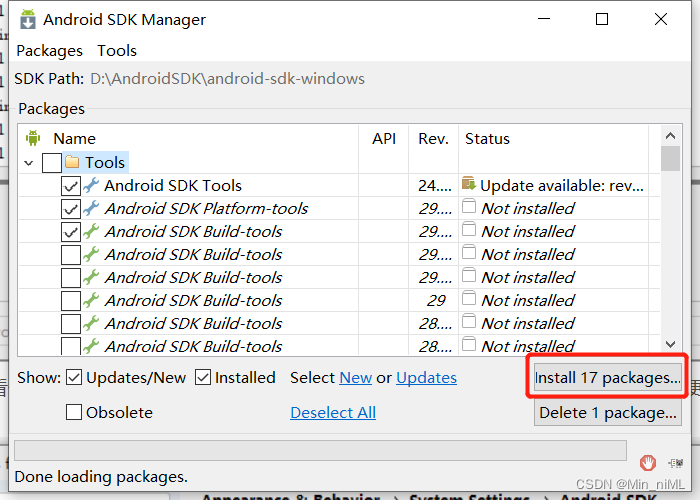Click the API column header
Screen dimensions: 700x500
click(384, 138)
